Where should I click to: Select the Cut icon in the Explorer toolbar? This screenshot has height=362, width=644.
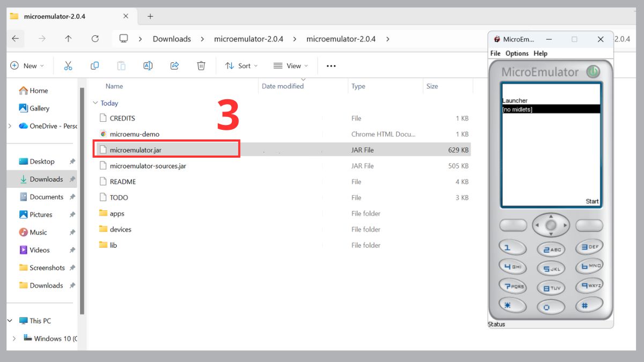tap(68, 65)
